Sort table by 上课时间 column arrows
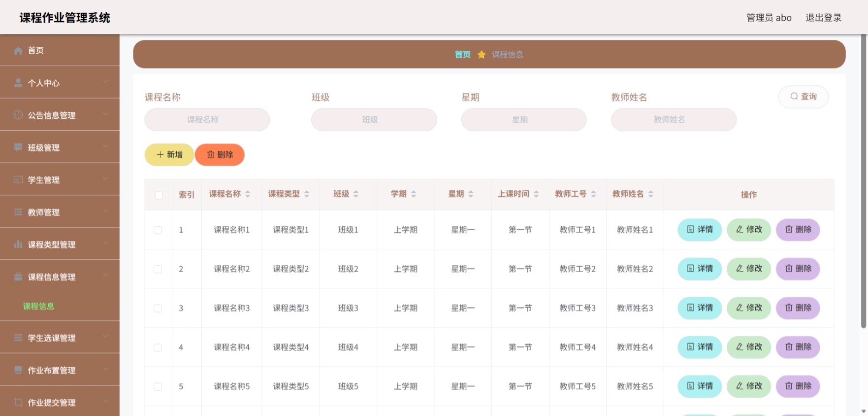The image size is (868, 416). point(536,194)
